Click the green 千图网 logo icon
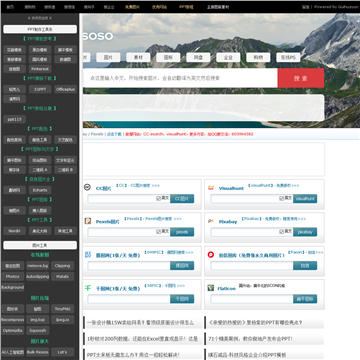Screen dimensions: 360x360 (88, 288)
